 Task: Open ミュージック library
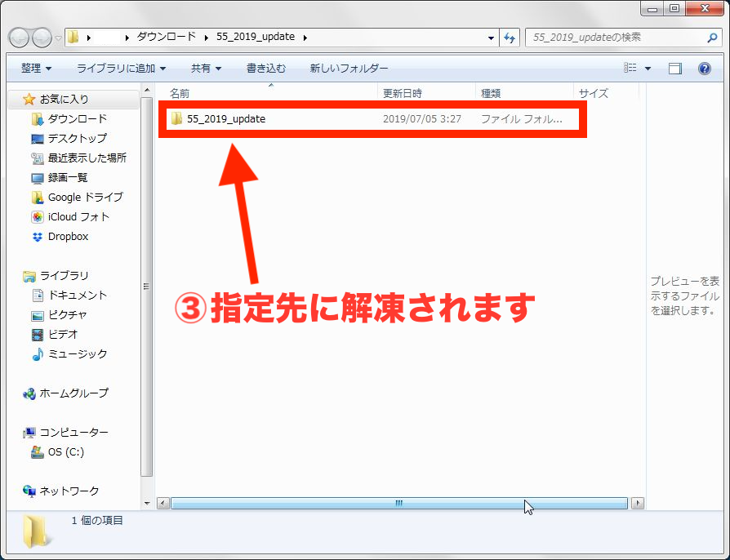tap(78, 354)
